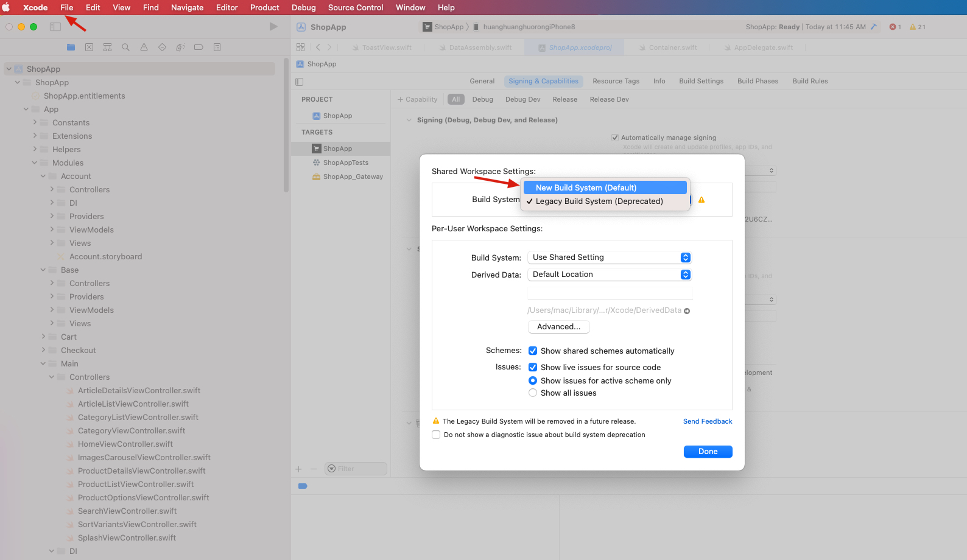This screenshot has width=967, height=560.
Task: Toggle Show shared schemes automatically checkbox
Action: click(533, 351)
